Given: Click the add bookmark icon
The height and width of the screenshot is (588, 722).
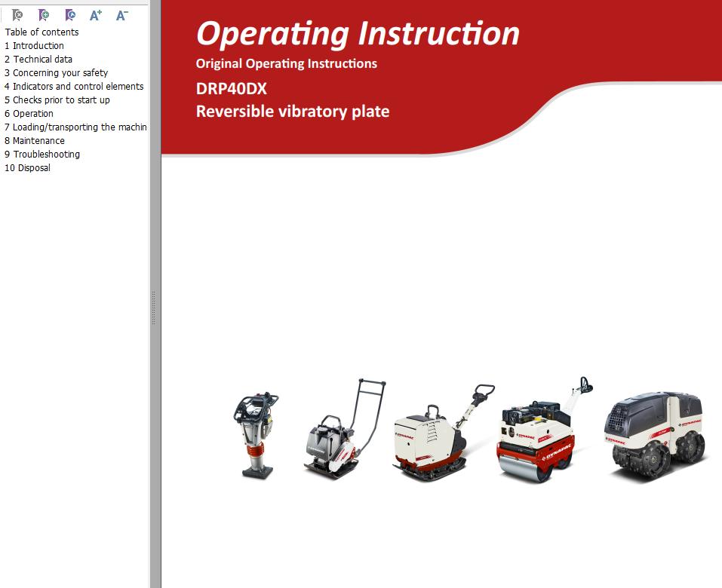Looking at the screenshot, I should (44, 15).
